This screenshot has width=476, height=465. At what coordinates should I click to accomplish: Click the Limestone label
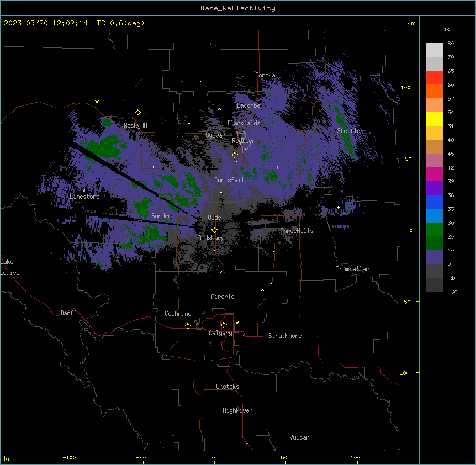pos(84,197)
